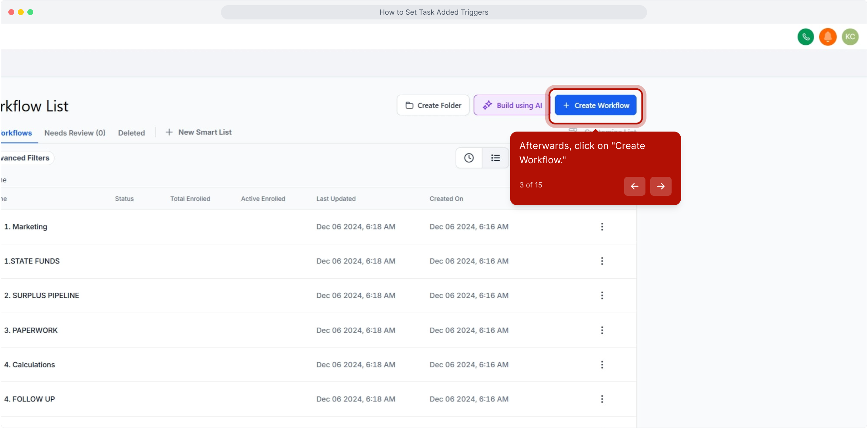This screenshot has height=428, width=868.
Task: Open the orange notifications bell
Action: point(828,37)
